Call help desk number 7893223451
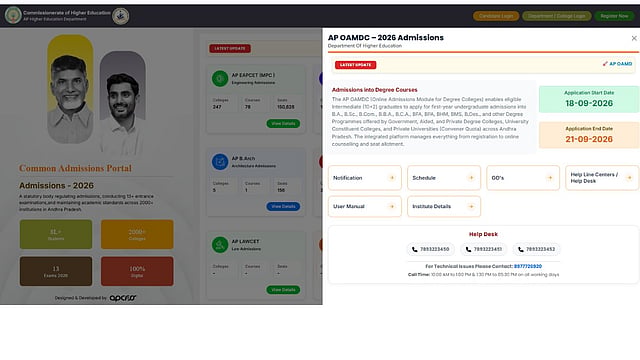The width and height of the screenshot is (640, 360). 484,249
